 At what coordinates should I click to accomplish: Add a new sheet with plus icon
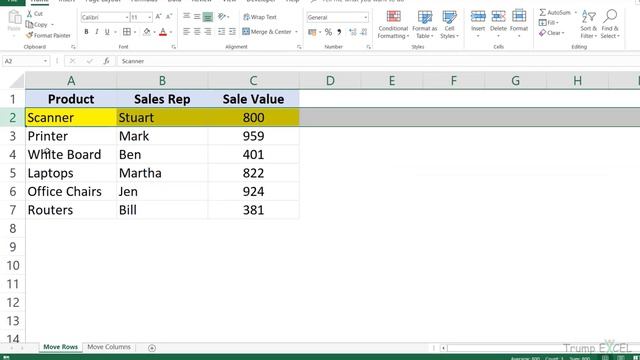pyautogui.click(x=152, y=348)
